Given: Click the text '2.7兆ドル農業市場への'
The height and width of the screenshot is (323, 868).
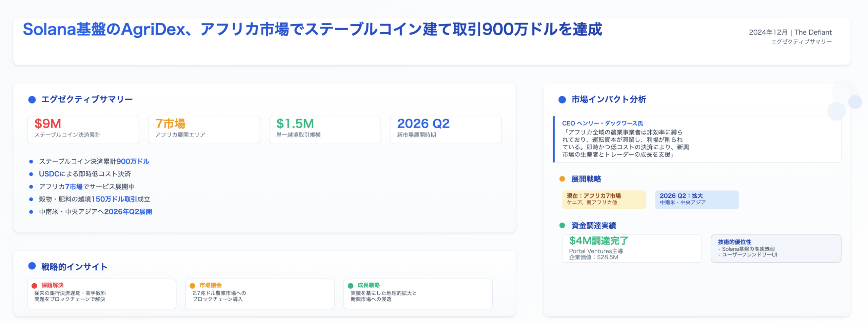Looking at the screenshot, I should [x=219, y=293].
